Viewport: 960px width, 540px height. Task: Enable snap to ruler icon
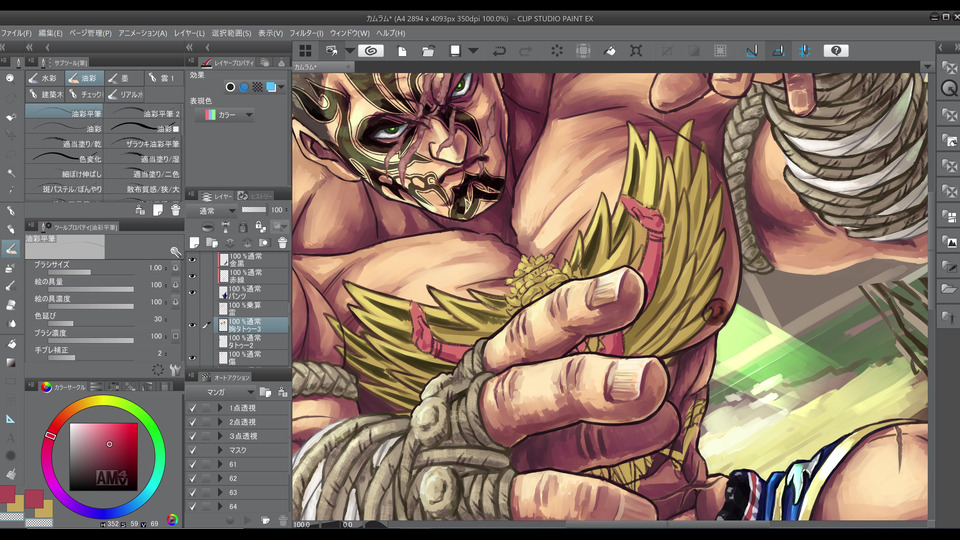coord(752,51)
